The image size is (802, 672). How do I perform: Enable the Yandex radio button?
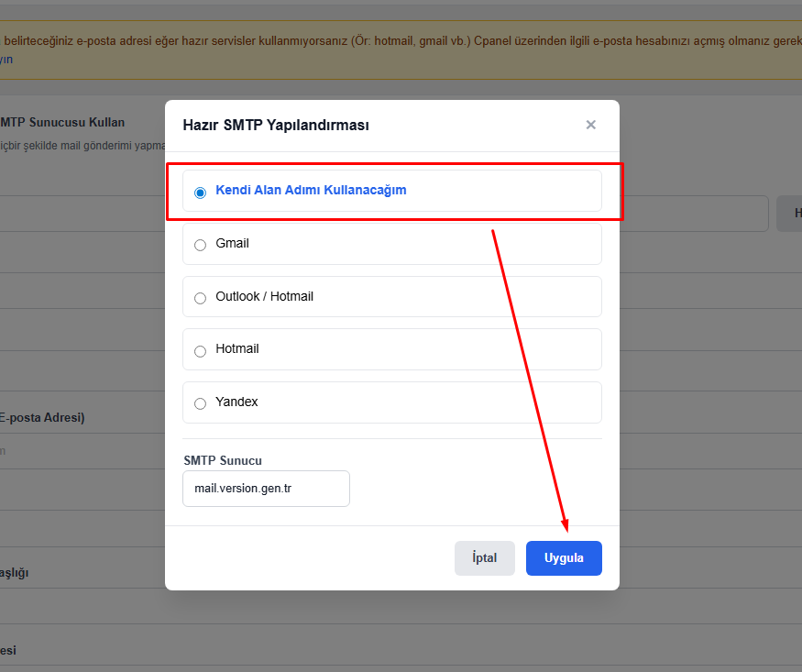[200, 403]
